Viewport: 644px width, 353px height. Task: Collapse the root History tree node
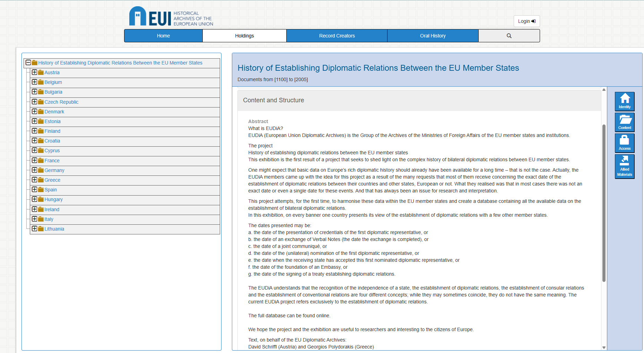28,63
